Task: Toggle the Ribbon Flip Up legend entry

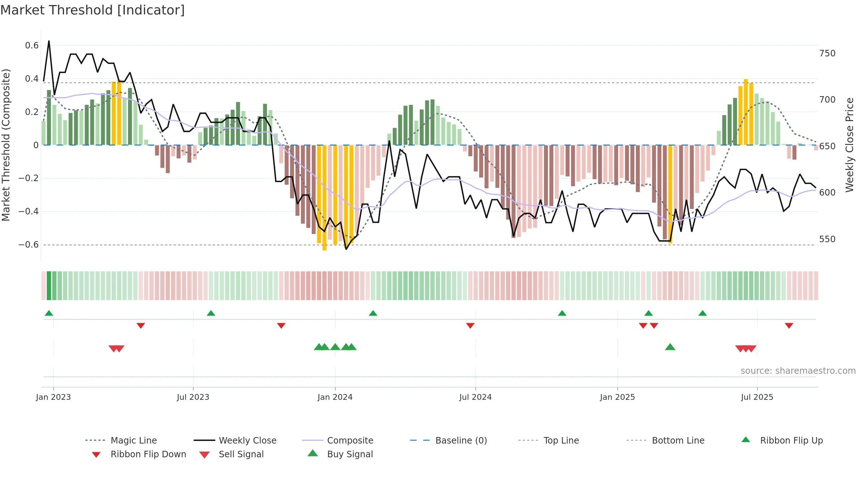Action: (x=782, y=440)
